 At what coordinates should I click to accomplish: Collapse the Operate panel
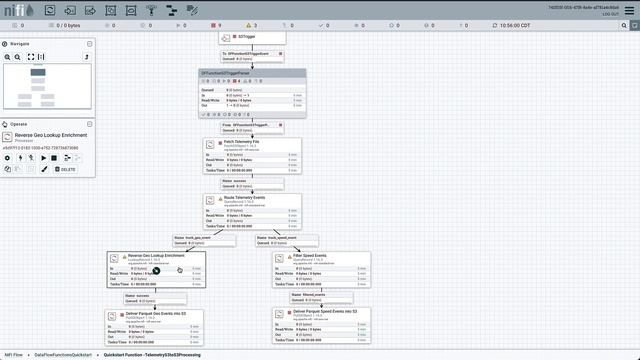coord(89,124)
